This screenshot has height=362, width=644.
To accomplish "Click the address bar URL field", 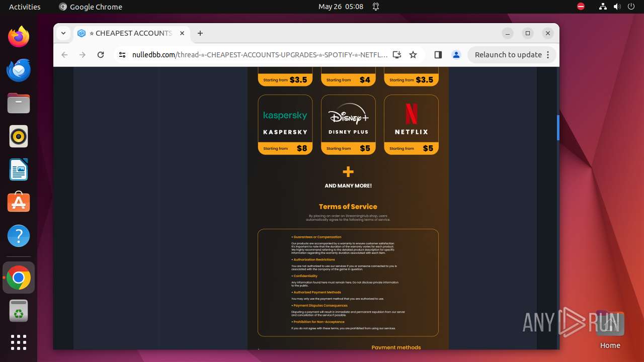I will (260, 55).
